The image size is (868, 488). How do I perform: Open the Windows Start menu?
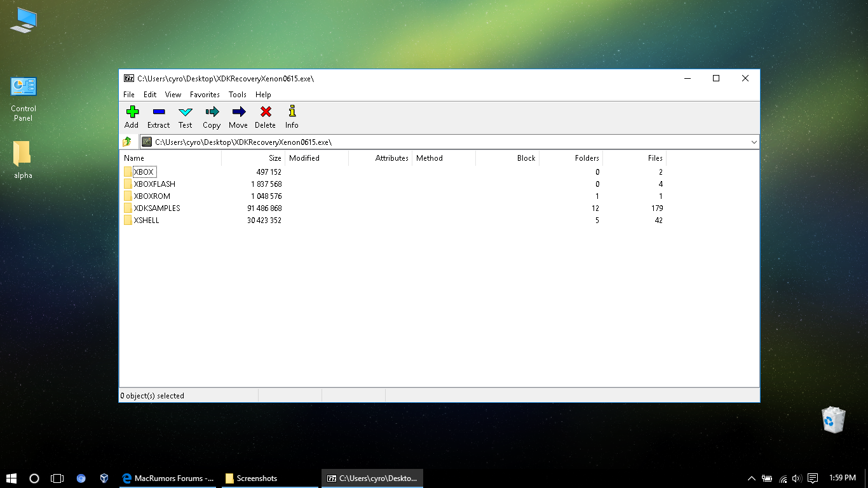tap(11, 478)
